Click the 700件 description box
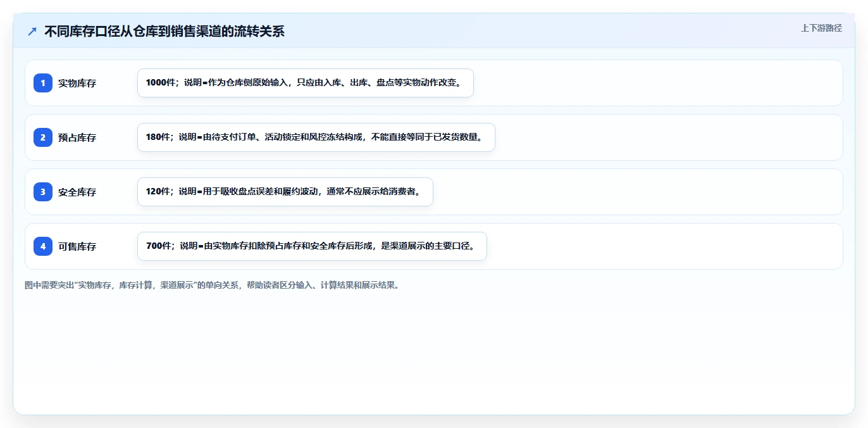The width and height of the screenshot is (868, 428). pos(312,246)
